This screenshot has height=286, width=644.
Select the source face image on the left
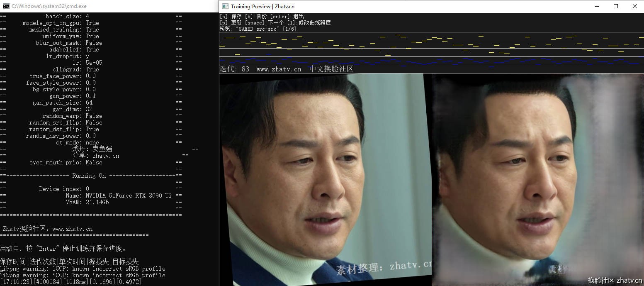pos(326,180)
